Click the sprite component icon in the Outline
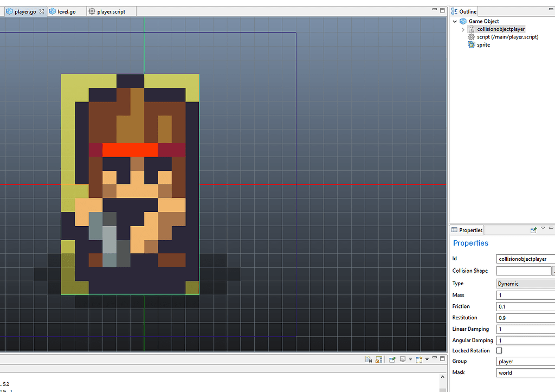Screen dimensions: 555x392 point(471,44)
